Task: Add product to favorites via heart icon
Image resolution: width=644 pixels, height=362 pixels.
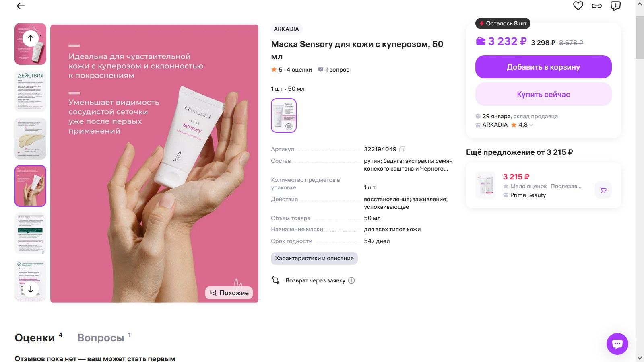Action: pyautogui.click(x=579, y=6)
